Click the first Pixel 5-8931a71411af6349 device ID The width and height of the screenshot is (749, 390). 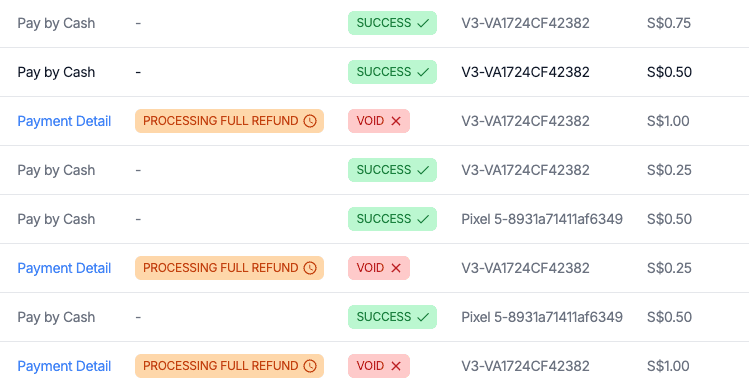tap(542, 219)
